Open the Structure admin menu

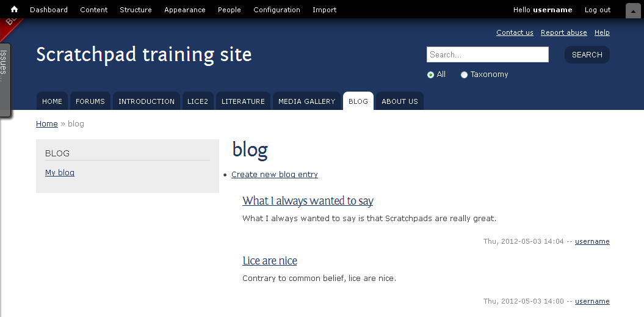tap(136, 10)
